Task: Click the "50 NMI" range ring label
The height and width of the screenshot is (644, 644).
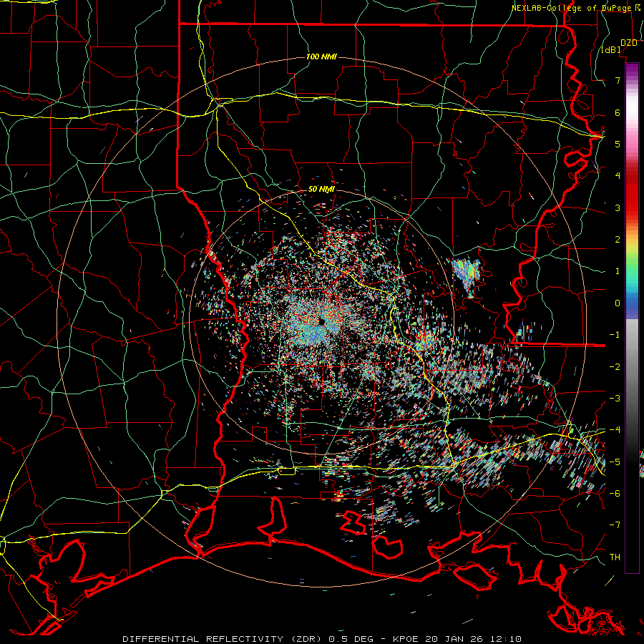Action: (321, 190)
